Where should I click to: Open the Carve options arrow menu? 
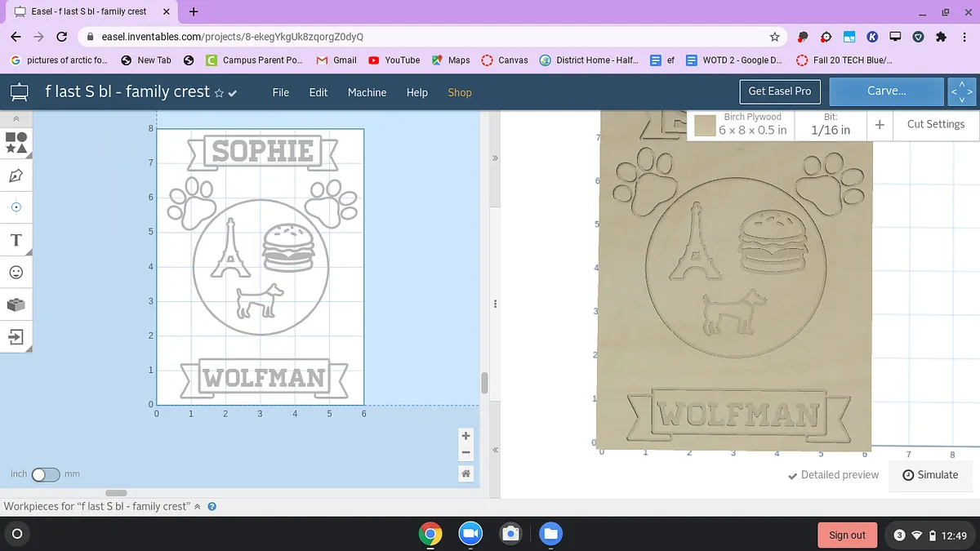[961, 91]
